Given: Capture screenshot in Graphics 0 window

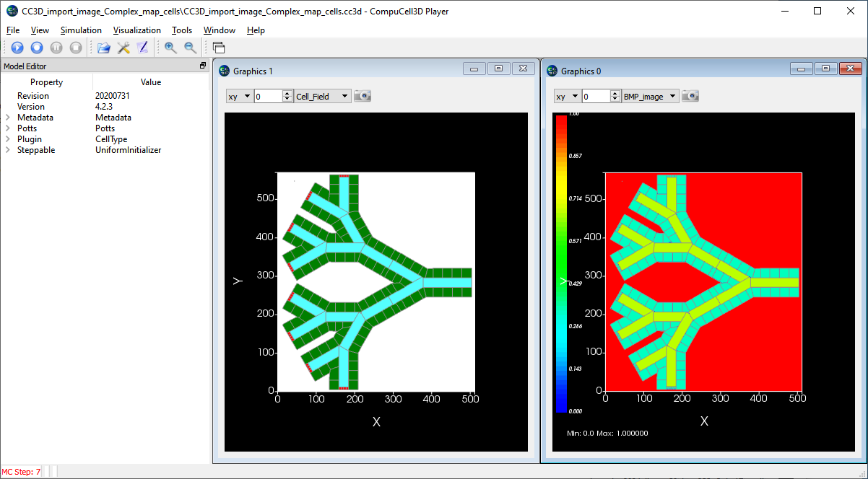Looking at the screenshot, I should [x=691, y=96].
